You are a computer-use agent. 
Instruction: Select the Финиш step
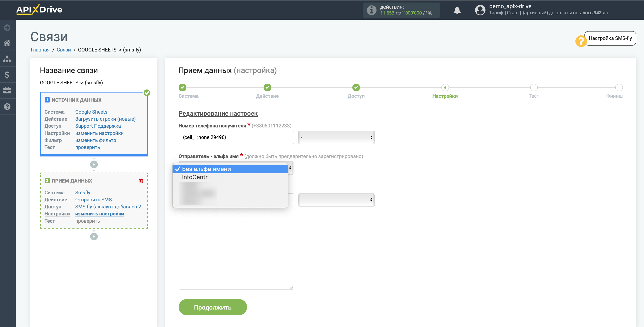[619, 87]
